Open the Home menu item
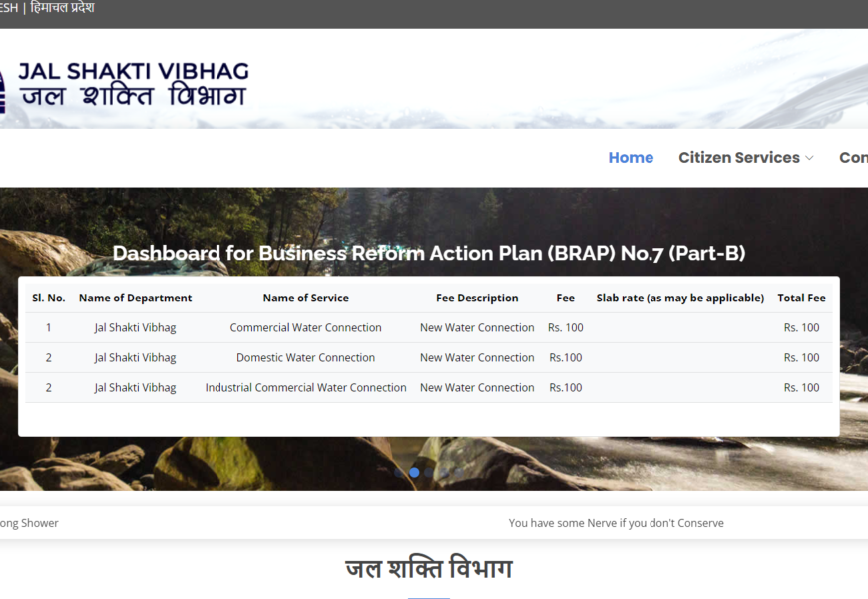Viewport: 868px width, 599px height. 631,158
